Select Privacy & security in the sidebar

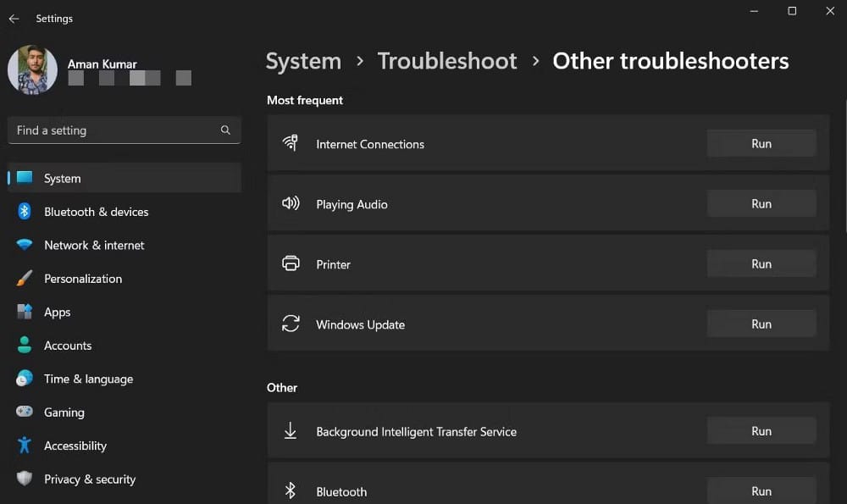click(90, 479)
